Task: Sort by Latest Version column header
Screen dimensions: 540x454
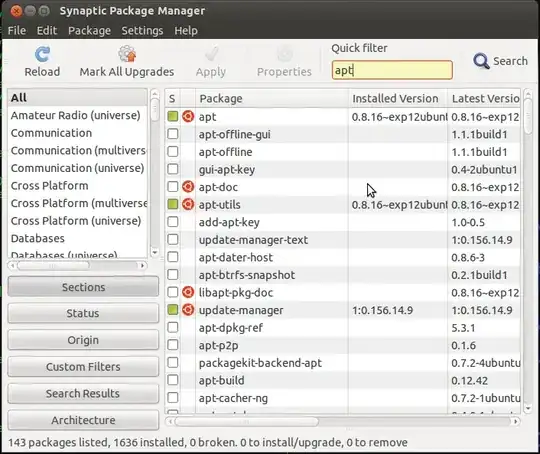Action: coord(484,99)
